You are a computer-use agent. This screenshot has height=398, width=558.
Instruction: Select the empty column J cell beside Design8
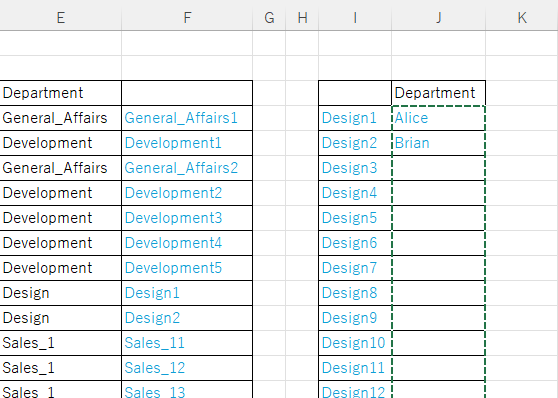click(438, 293)
